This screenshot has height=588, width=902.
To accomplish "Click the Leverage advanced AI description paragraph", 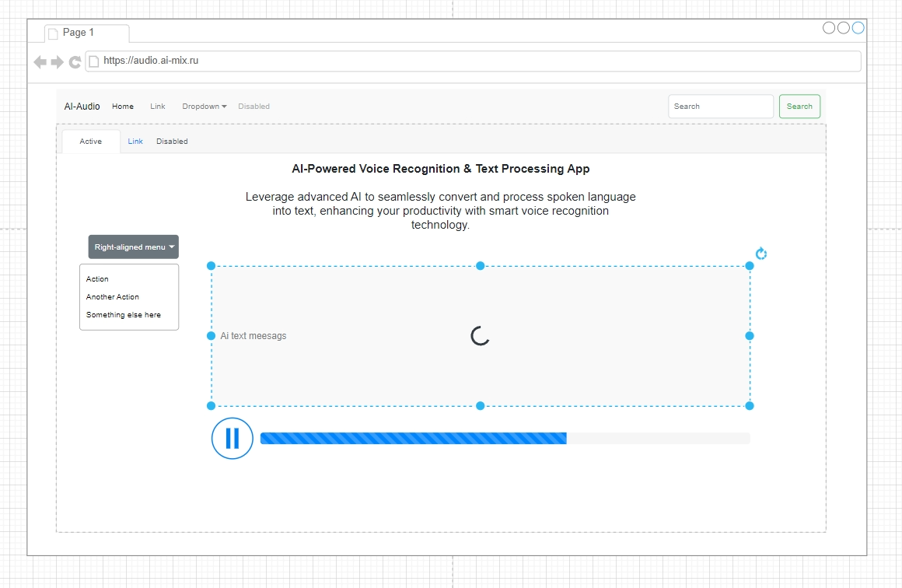I will [x=441, y=211].
